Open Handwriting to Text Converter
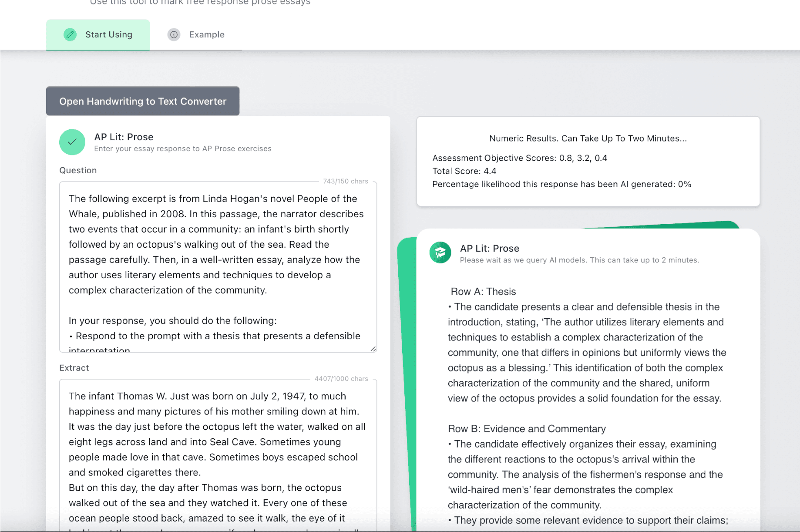This screenshot has width=800, height=532. click(x=143, y=101)
